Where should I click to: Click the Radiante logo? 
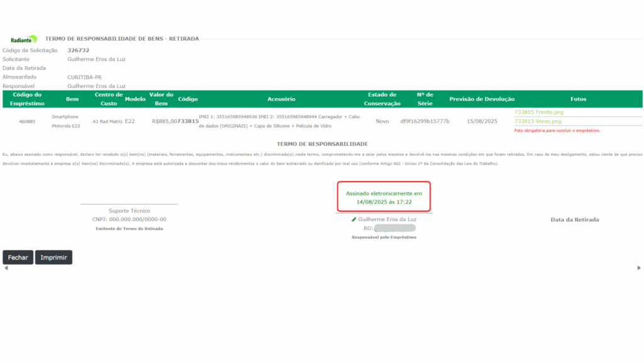point(24,39)
